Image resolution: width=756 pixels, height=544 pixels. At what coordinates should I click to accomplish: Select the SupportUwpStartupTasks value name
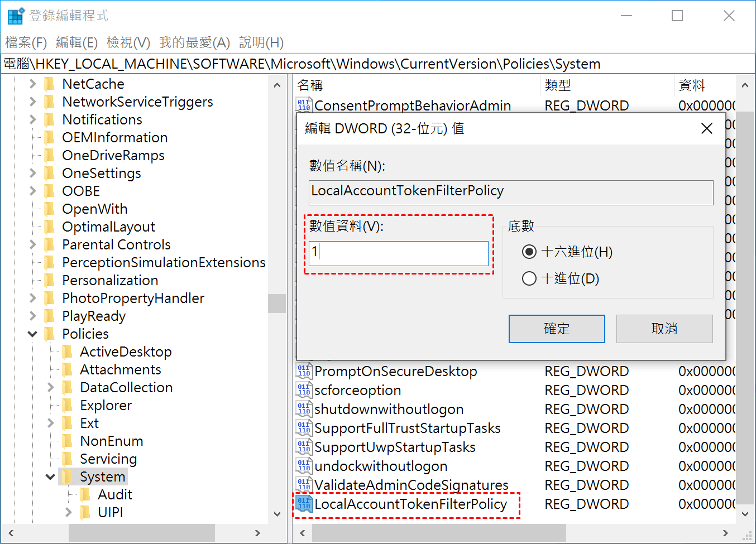(395, 447)
